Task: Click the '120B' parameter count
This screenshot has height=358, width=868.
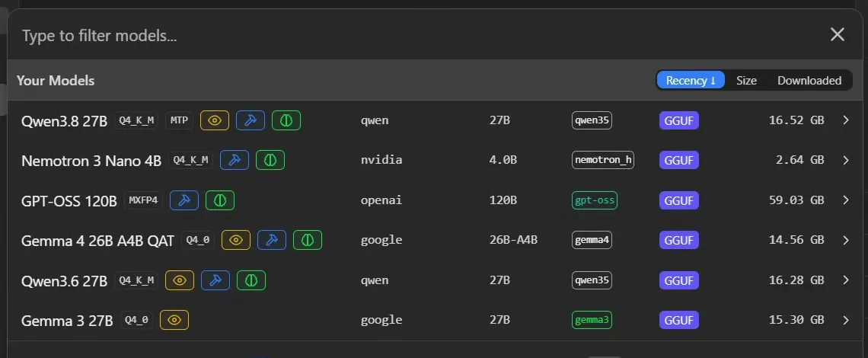Action: [x=503, y=200]
